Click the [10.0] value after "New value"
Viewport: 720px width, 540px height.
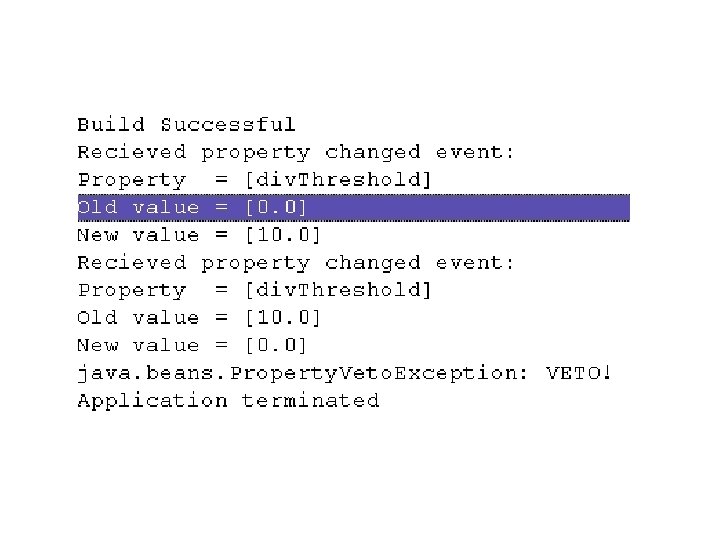(283, 235)
